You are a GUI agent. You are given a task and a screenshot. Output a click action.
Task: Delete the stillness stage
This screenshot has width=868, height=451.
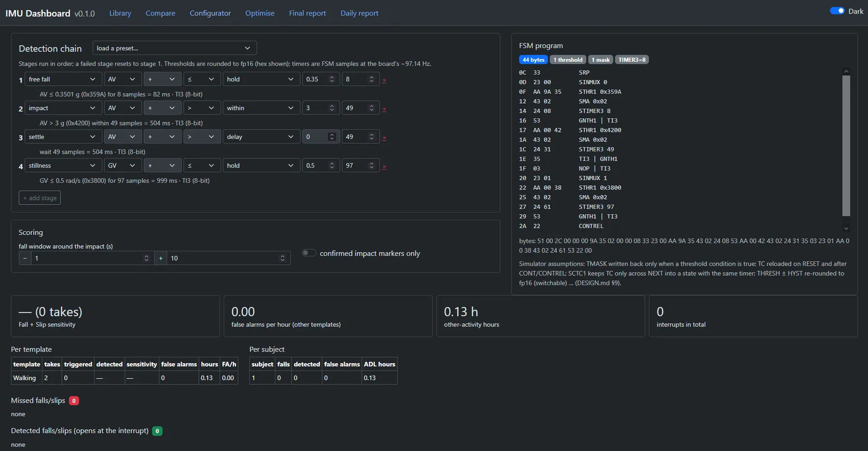coord(384,166)
